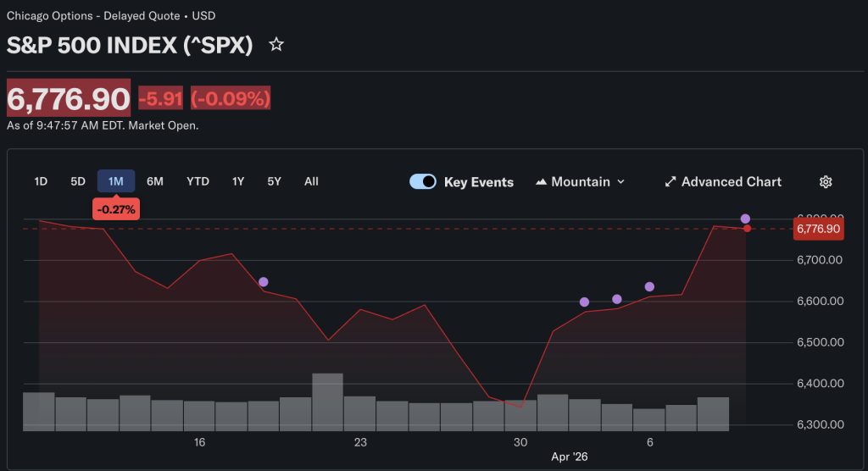Open chart settings gear
The width and height of the screenshot is (868, 471).
pos(826,182)
